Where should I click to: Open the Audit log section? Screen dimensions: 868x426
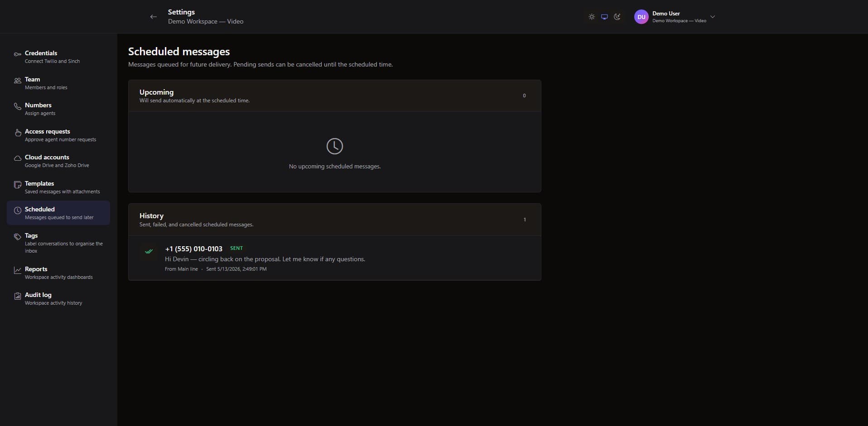[58, 298]
